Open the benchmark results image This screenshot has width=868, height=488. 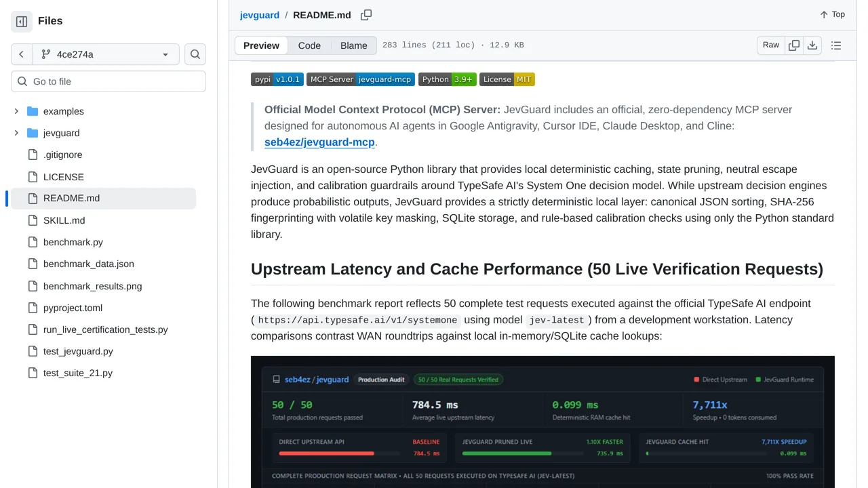point(542,422)
